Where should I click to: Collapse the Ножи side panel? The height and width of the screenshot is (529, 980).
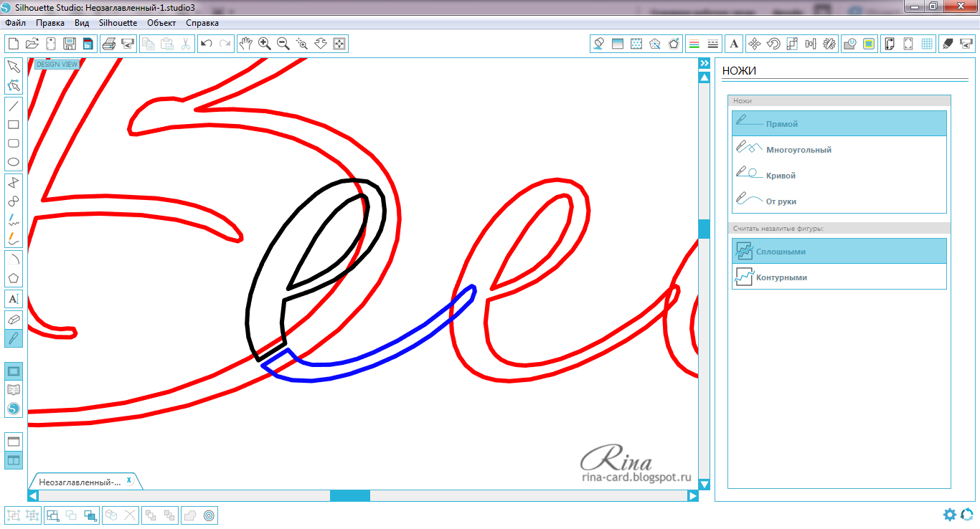point(705,64)
